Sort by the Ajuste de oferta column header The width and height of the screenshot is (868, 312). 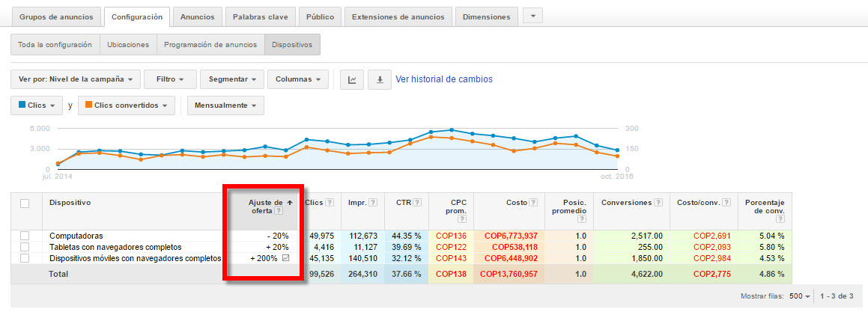[x=265, y=202]
